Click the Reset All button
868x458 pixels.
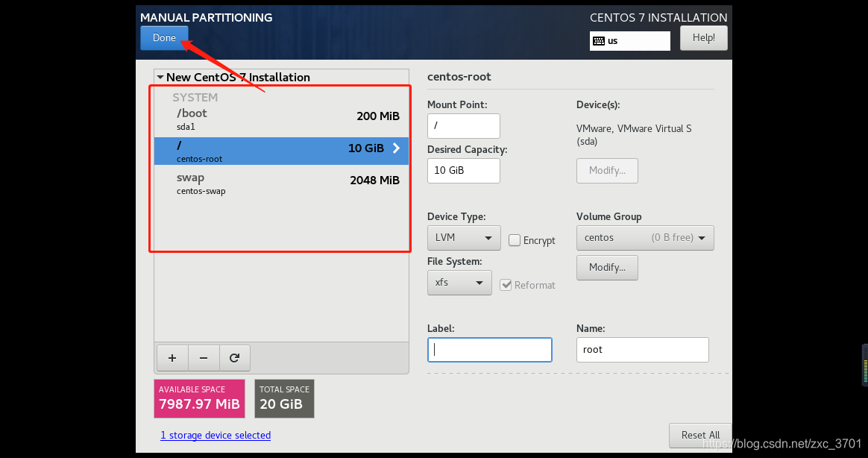700,436
